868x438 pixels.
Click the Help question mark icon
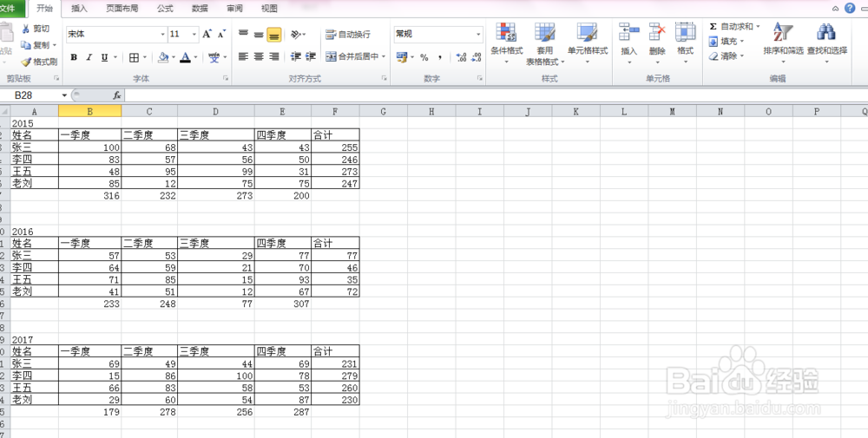[x=850, y=8]
